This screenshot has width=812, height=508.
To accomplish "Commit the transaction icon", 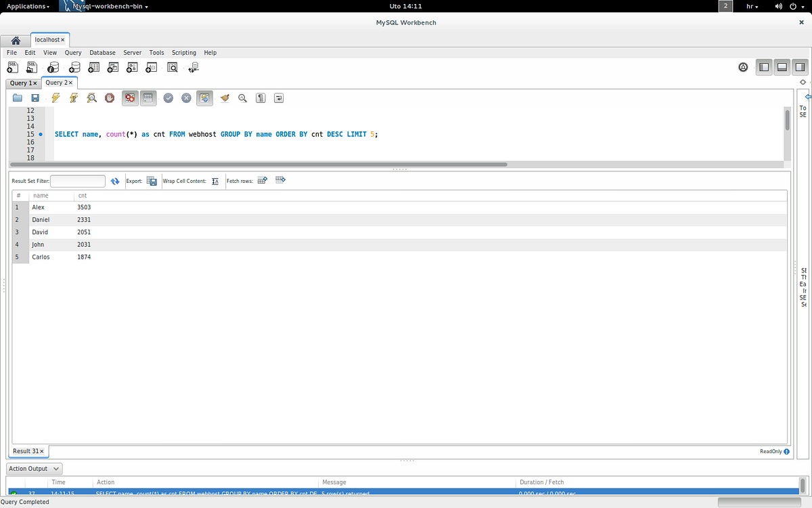I will 168,98.
